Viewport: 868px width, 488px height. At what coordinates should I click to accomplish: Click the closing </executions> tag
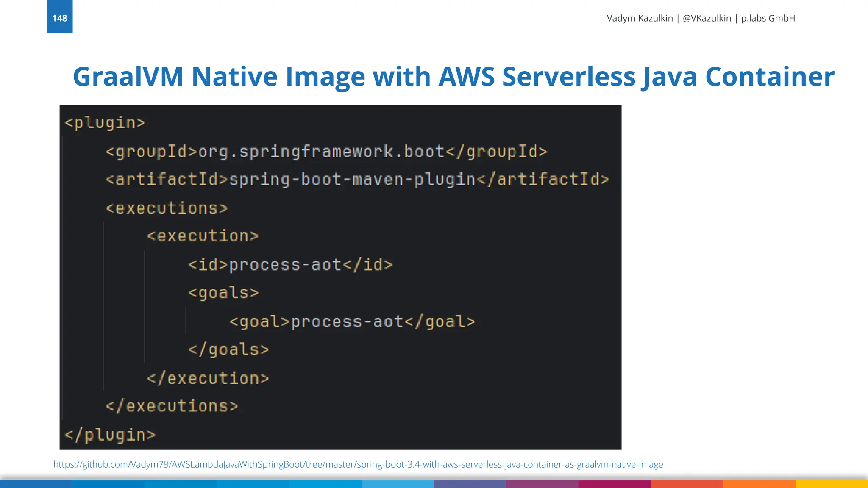(172, 406)
